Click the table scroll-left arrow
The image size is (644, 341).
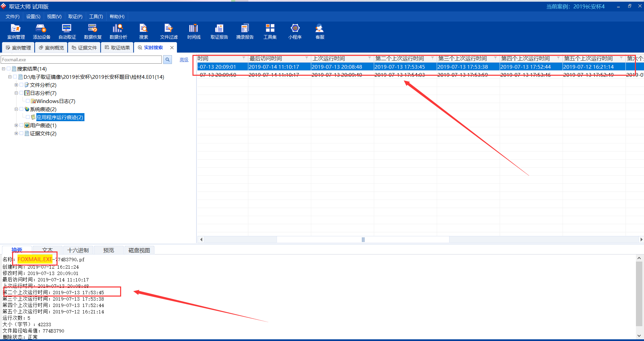(x=201, y=240)
